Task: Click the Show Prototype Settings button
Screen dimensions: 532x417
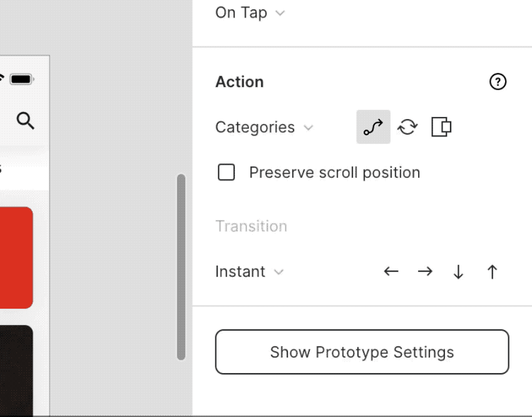Action: point(362,352)
